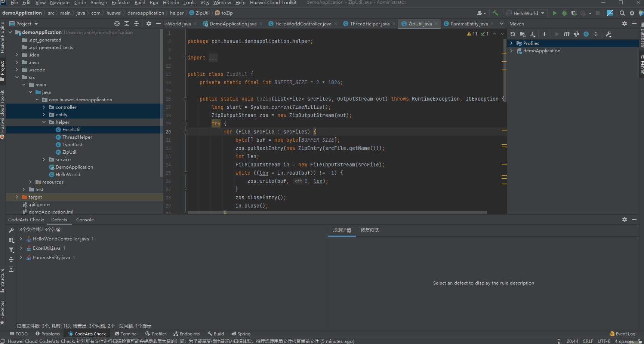Click the Execute Maven Goal 'm' icon

(x=567, y=34)
